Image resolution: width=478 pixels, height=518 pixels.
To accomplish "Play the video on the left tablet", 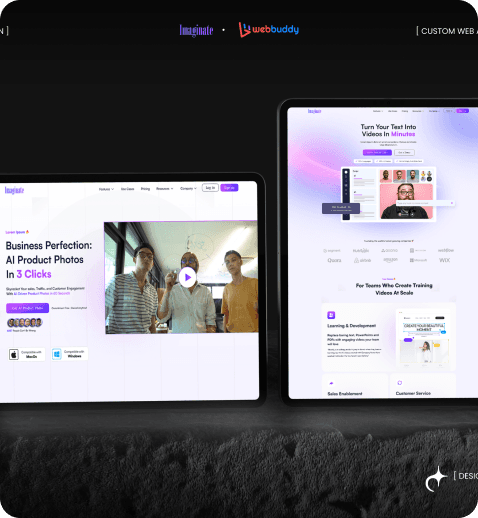I will 187,277.
